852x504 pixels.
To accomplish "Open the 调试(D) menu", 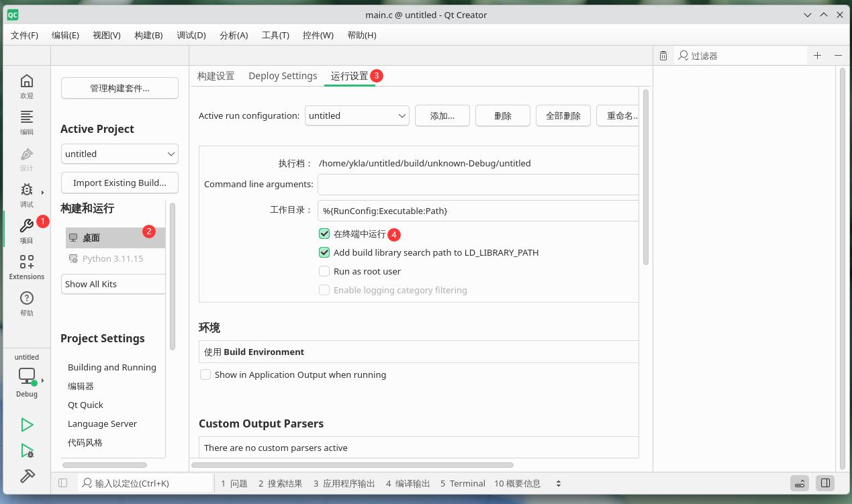I will 191,35.
